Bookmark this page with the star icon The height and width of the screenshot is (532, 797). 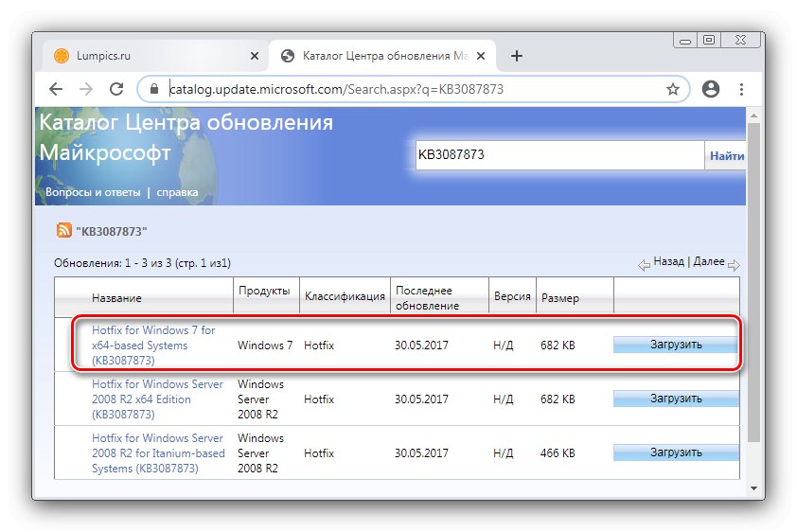coord(672,89)
